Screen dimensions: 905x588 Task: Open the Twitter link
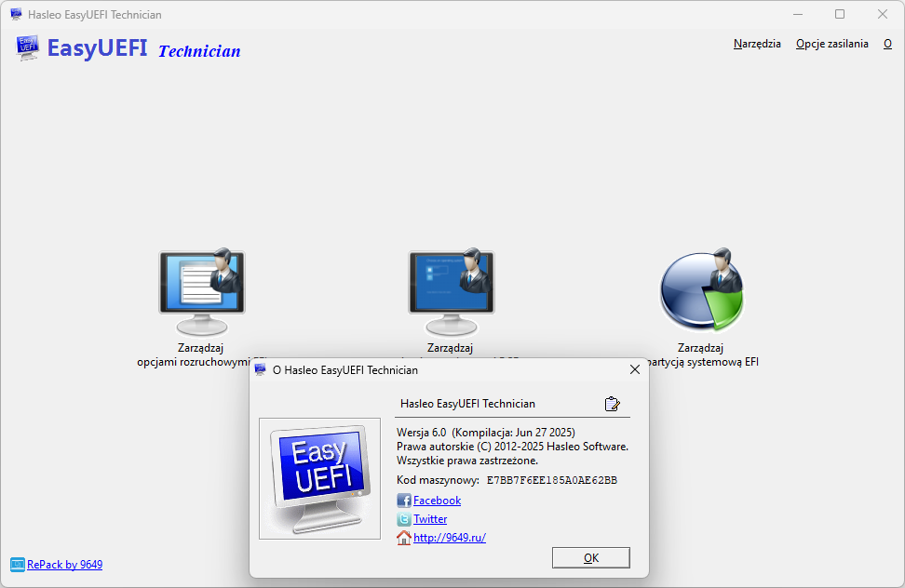click(430, 519)
